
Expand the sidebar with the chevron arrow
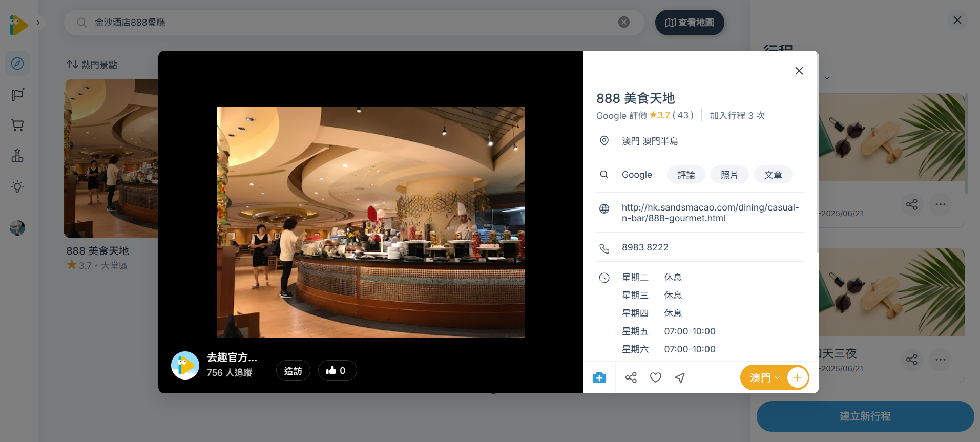point(38,23)
